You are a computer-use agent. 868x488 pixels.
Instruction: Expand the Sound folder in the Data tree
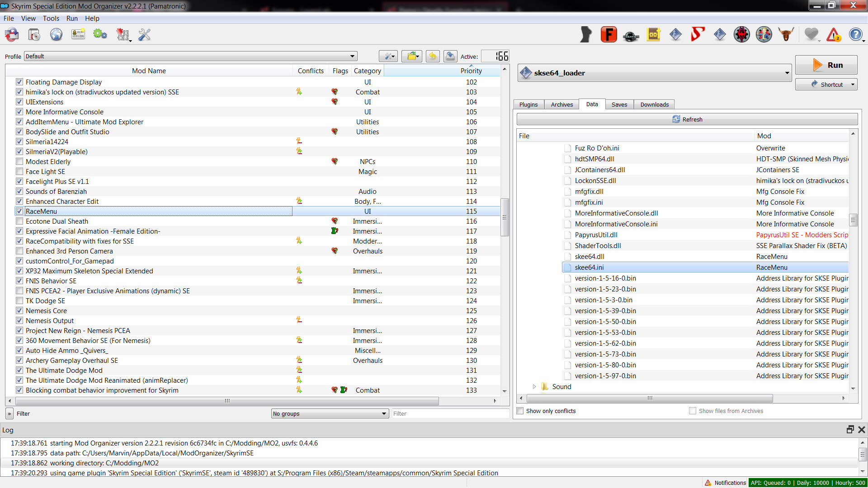coord(534,387)
